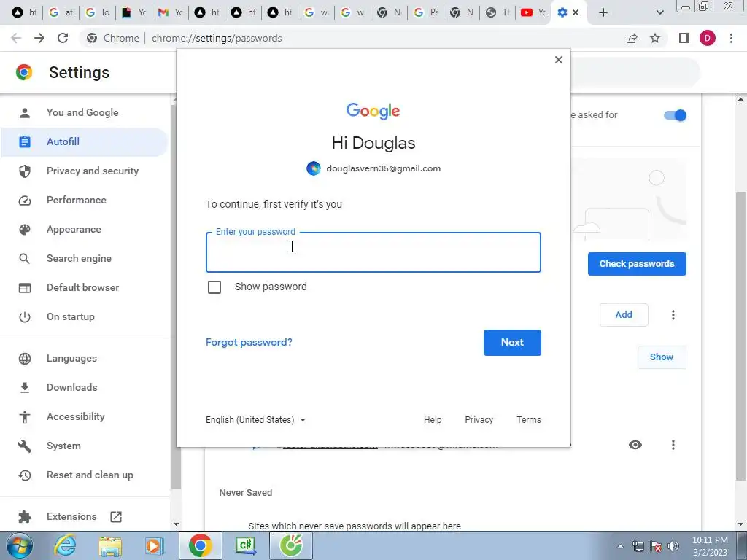Open Extensions via the external link icon
The height and width of the screenshot is (560, 747).
coord(116,517)
